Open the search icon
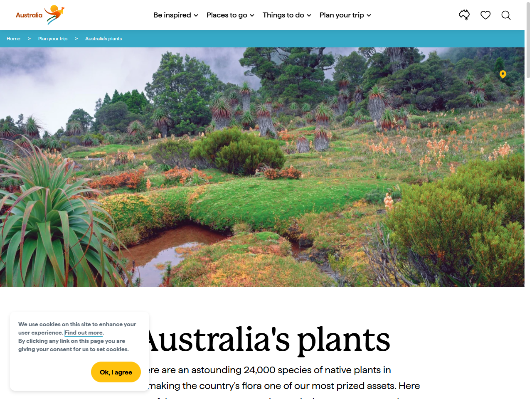532x399 pixels. coord(506,15)
